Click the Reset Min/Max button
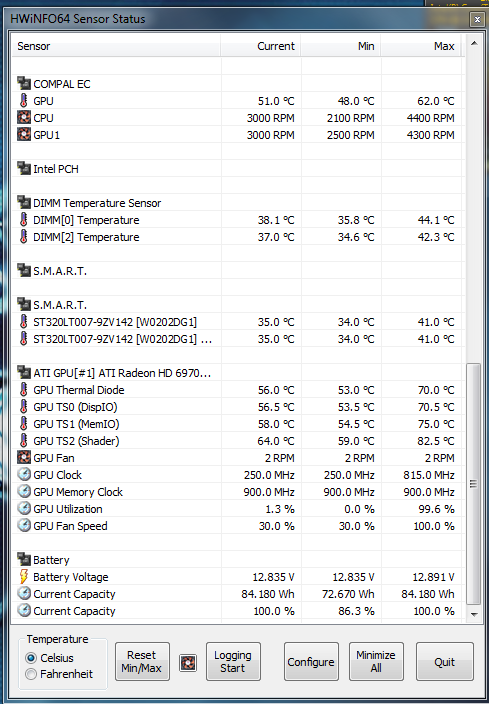This screenshot has width=489, height=704. tap(142, 661)
